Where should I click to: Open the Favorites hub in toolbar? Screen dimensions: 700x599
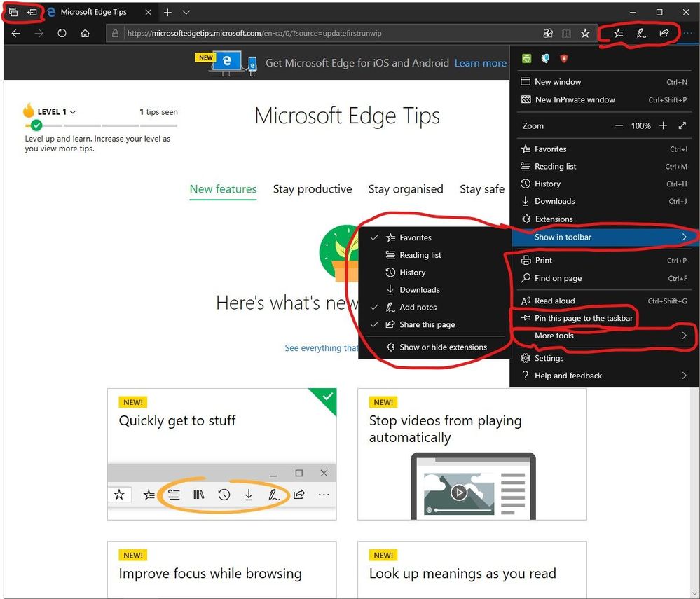tap(618, 33)
